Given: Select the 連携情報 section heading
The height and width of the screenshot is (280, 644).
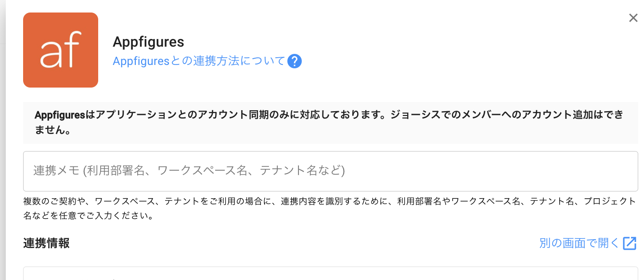Looking at the screenshot, I should coord(46,243).
